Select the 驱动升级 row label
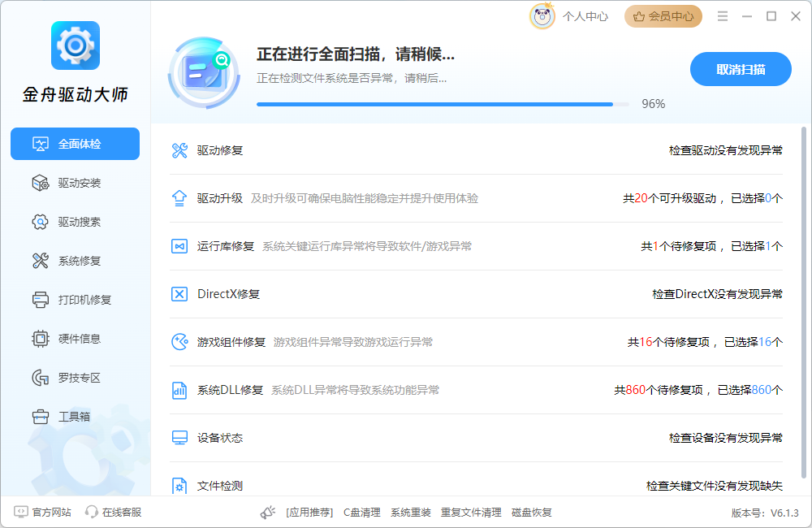This screenshot has width=812, height=528. click(x=219, y=198)
